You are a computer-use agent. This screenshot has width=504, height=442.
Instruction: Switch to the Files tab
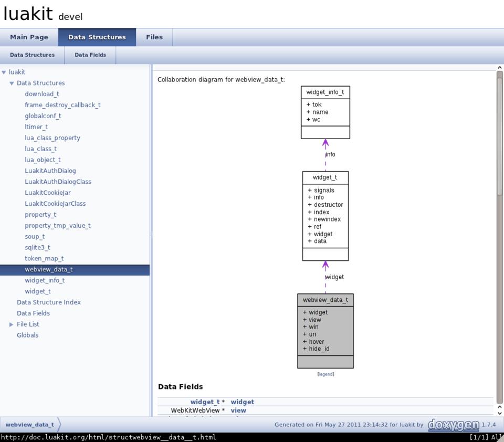coord(154,37)
